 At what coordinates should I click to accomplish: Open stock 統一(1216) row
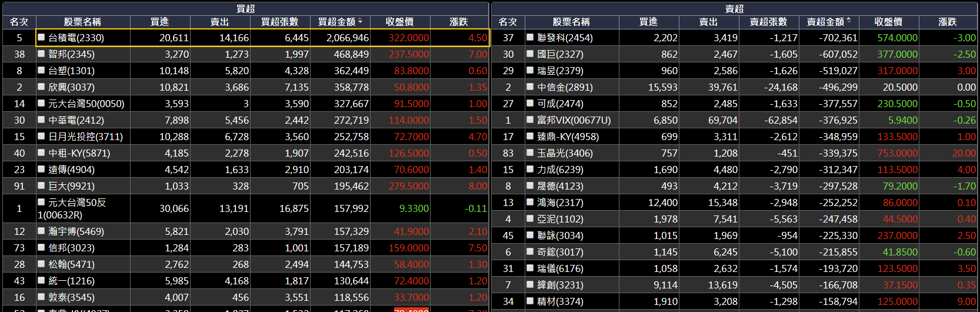pyautogui.click(x=246, y=281)
